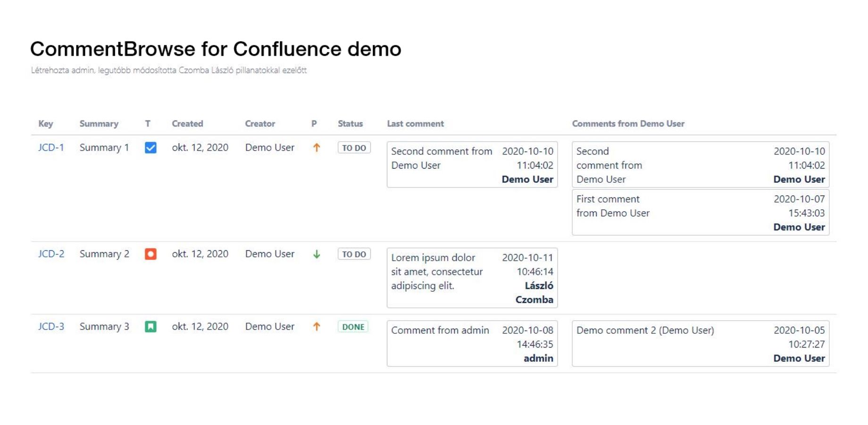Click the Comment from admin text
The image size is (868, 425).
[440, 330]
